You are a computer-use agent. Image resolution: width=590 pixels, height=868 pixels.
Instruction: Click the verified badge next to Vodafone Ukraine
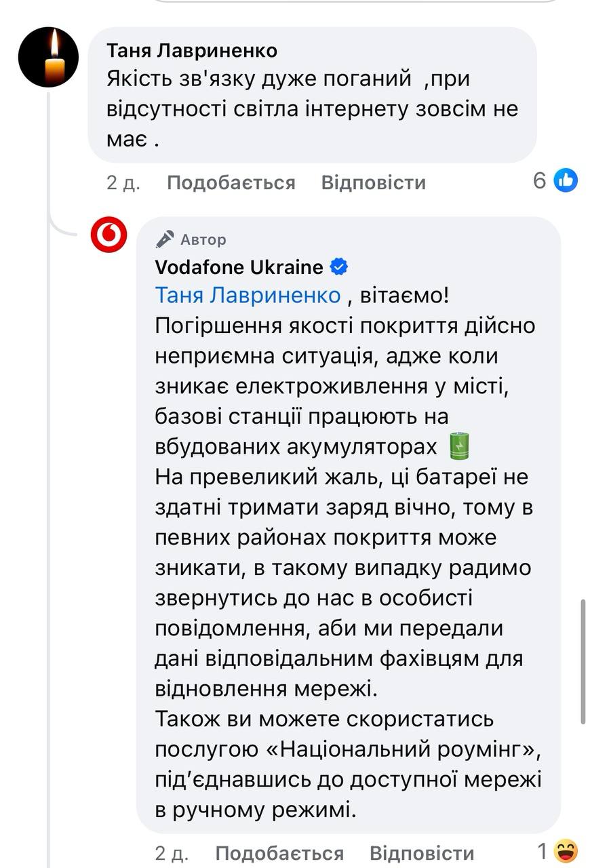[x=338, y=267]
